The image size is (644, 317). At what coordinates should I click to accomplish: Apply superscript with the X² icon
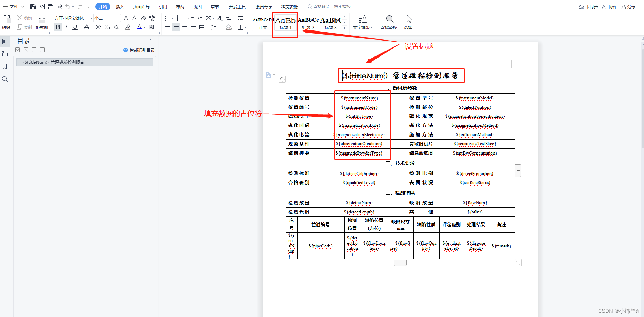click(99, 27)
